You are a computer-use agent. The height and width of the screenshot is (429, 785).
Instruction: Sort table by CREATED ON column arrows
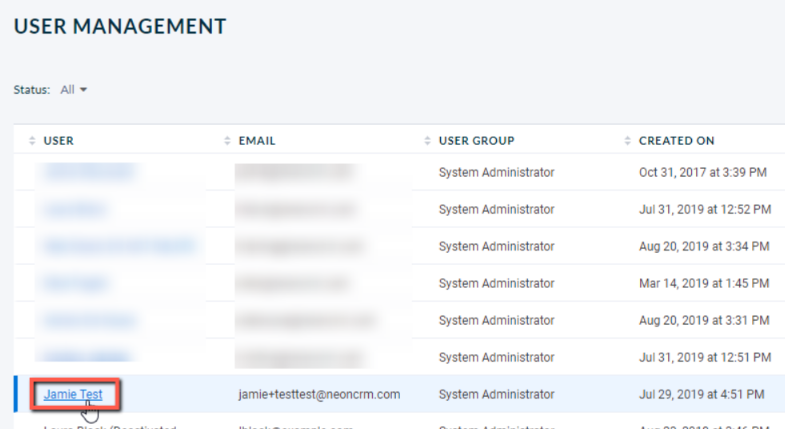click(627, 141)
